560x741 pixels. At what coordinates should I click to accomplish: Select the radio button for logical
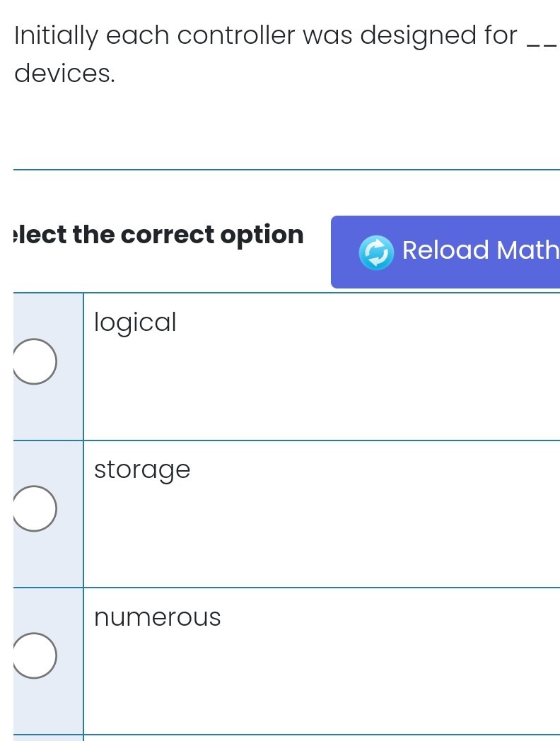(x=34, y=361)
